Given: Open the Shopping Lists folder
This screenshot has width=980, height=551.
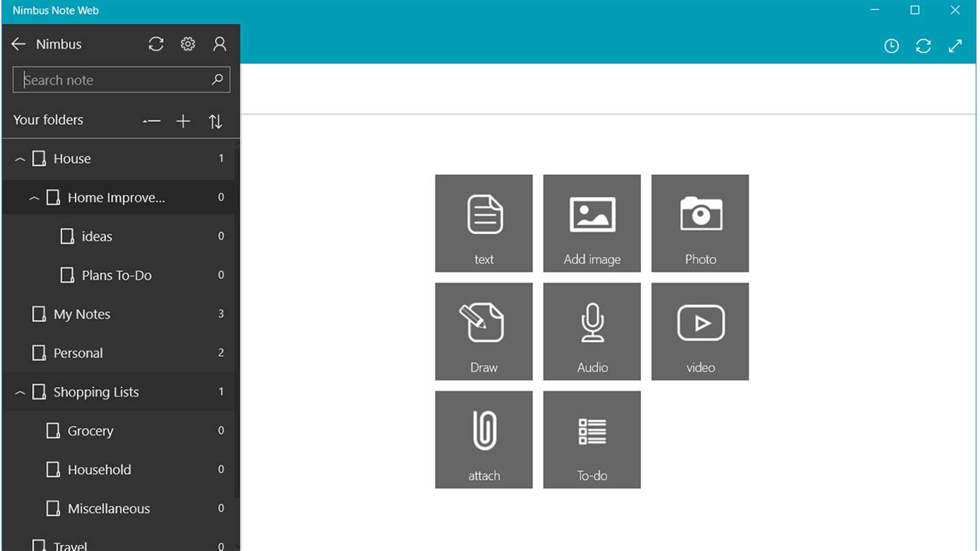Looking at the screenshot, I should (x=118, y=392).
